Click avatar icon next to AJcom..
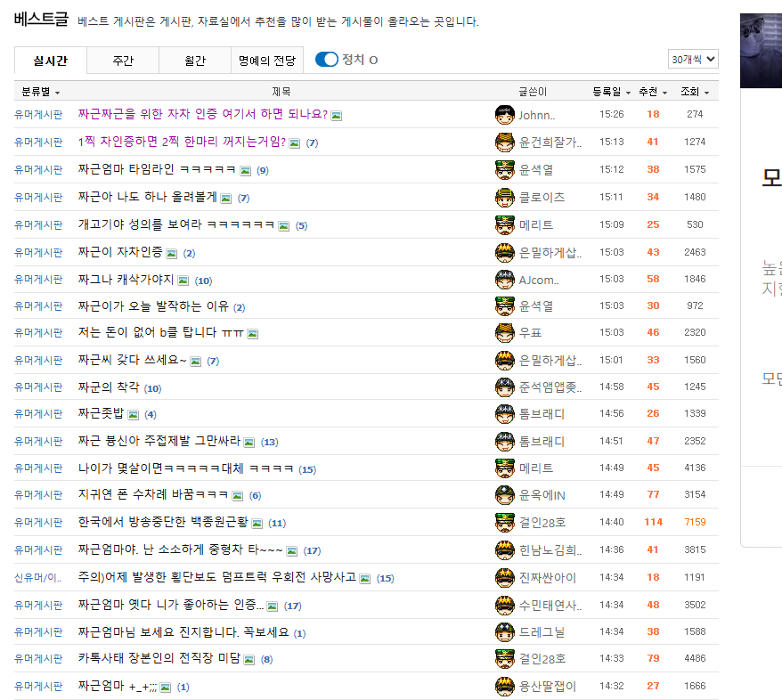 pyautogui.click(x=505, y=280)
